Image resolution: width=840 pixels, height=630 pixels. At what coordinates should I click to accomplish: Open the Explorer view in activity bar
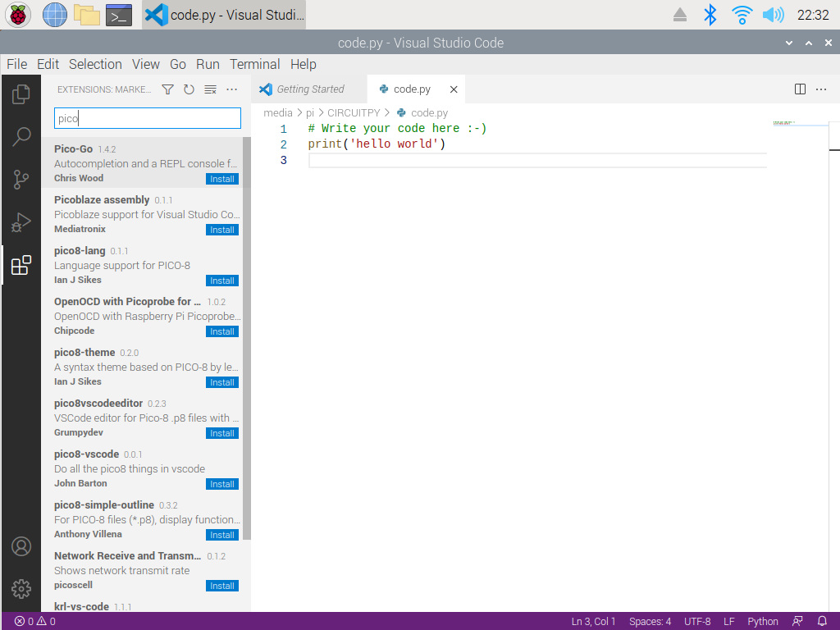(x=21, y=95)
